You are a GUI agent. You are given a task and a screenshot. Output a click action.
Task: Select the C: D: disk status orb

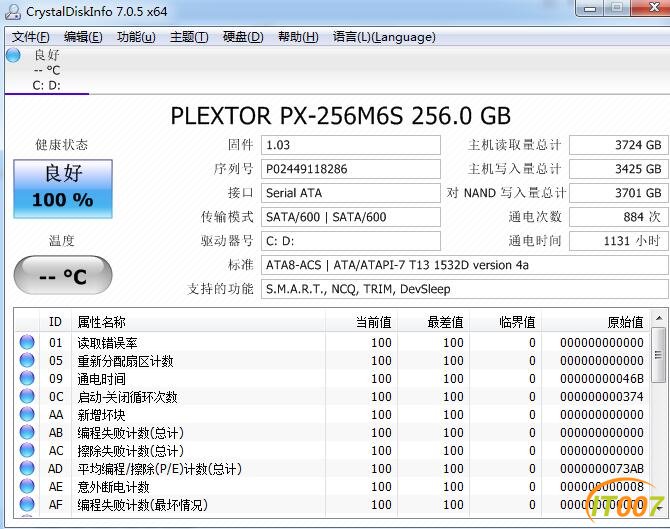(x=13, y=55)
